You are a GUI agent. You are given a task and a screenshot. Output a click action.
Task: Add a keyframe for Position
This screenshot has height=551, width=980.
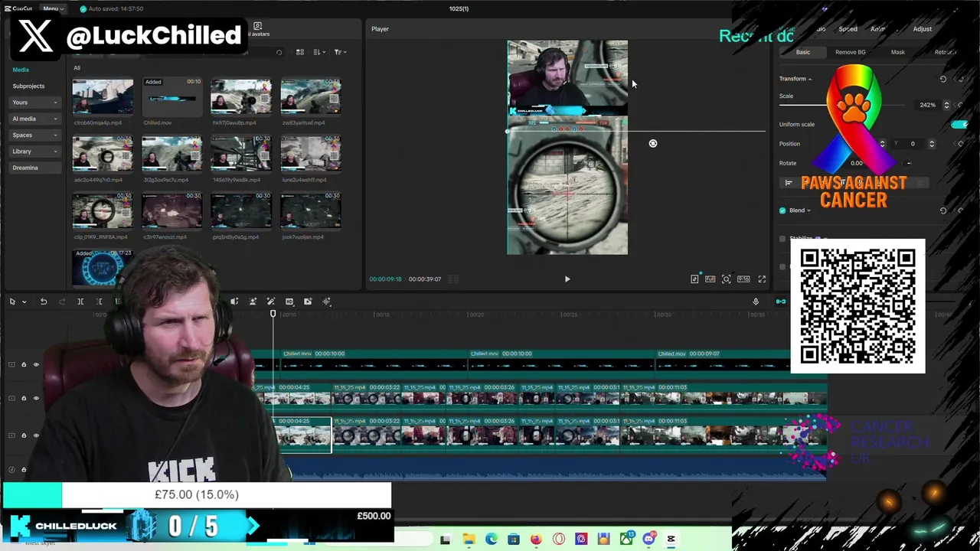961,144
